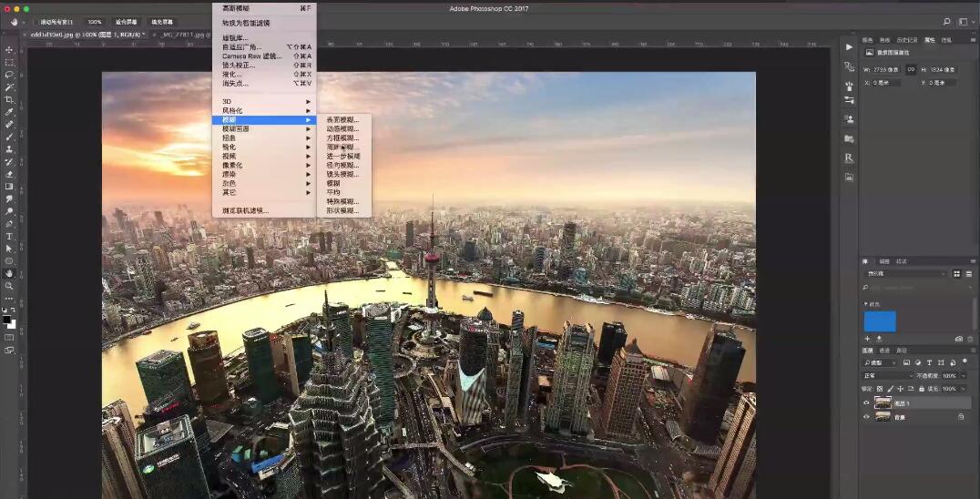Hide the 背景 layer
Image resolution: width=980 pixels, height=499 pixels.
(866, 416)
